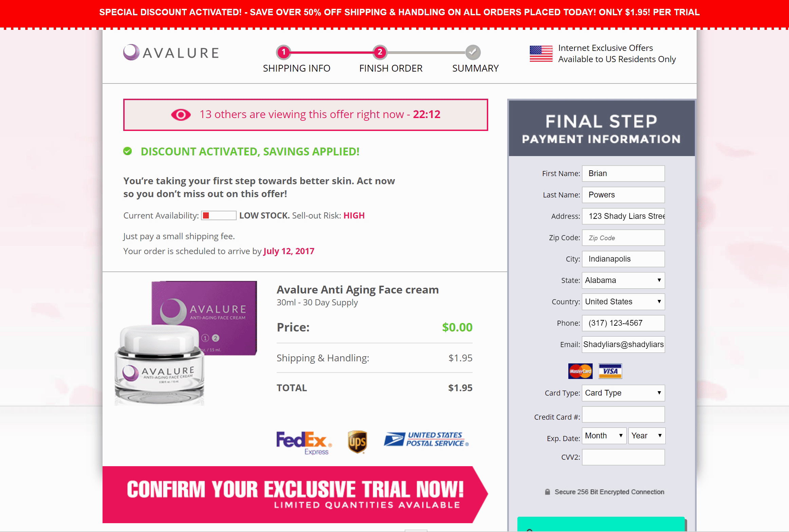Click Confirm Your Exclusive Trial Now banner
The height and width of the screenshot is (532, 789).
[295, 494]
